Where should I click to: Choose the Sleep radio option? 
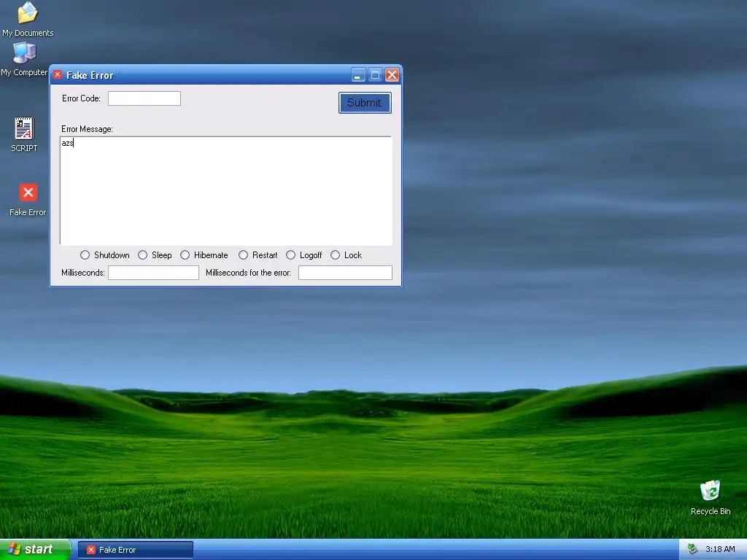click(142, 255)
